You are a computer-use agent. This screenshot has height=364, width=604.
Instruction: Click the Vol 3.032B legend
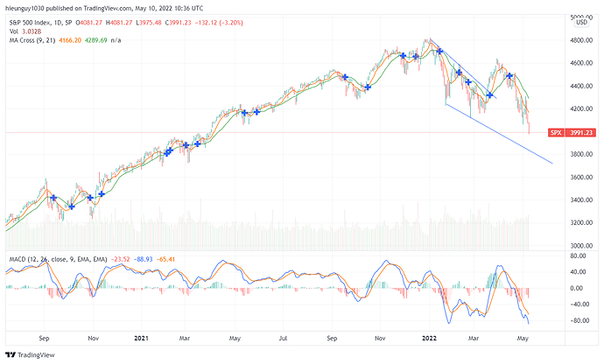25,31
